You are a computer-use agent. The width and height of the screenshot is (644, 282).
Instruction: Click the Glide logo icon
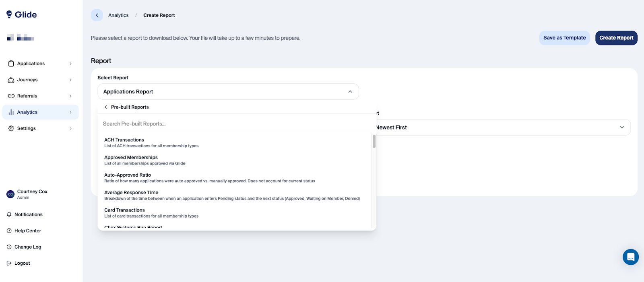click(9, 14)
